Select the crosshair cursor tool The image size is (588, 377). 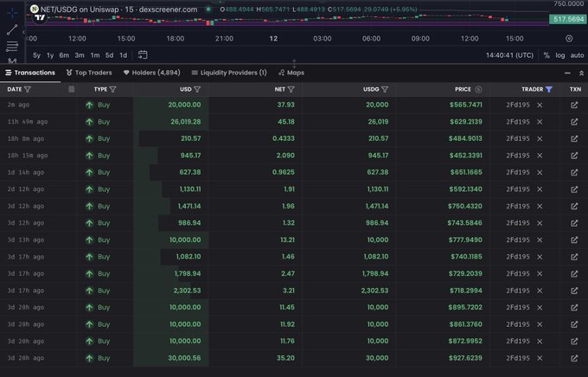tap(12, 13)
